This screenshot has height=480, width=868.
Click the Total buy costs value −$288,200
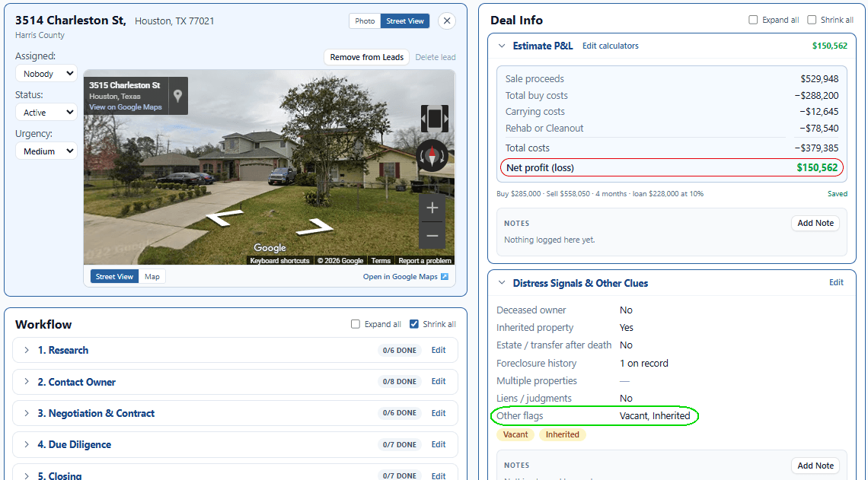click(x=816, y=96)
